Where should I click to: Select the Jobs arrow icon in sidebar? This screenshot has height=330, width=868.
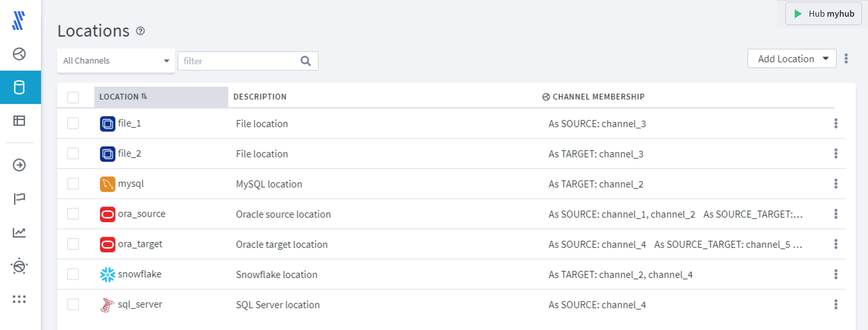[x=20, y=165]
